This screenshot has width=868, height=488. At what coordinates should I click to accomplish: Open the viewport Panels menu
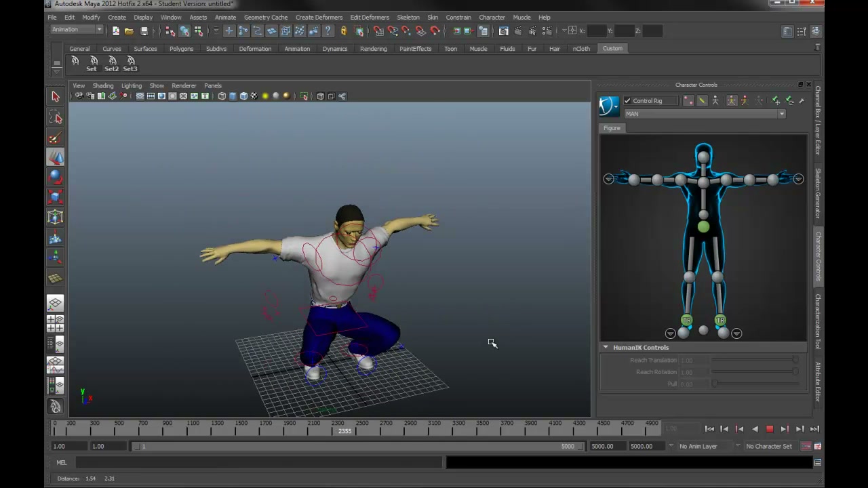click(x=213, y=86)
